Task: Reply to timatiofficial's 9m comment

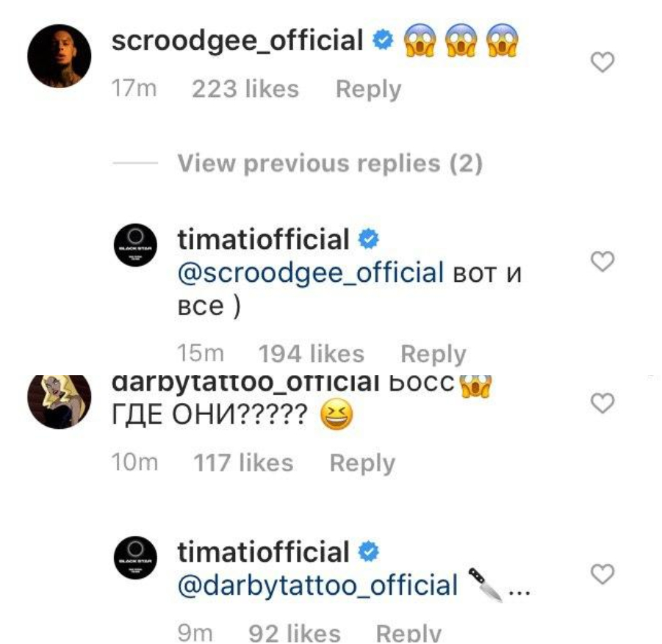Action: click(408, 633)
